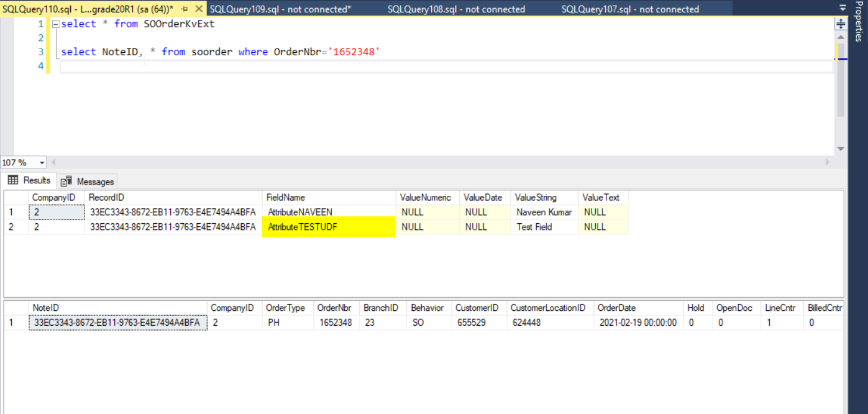Click the FieldName column header
868x414 pixels.
tap(329, 197)
